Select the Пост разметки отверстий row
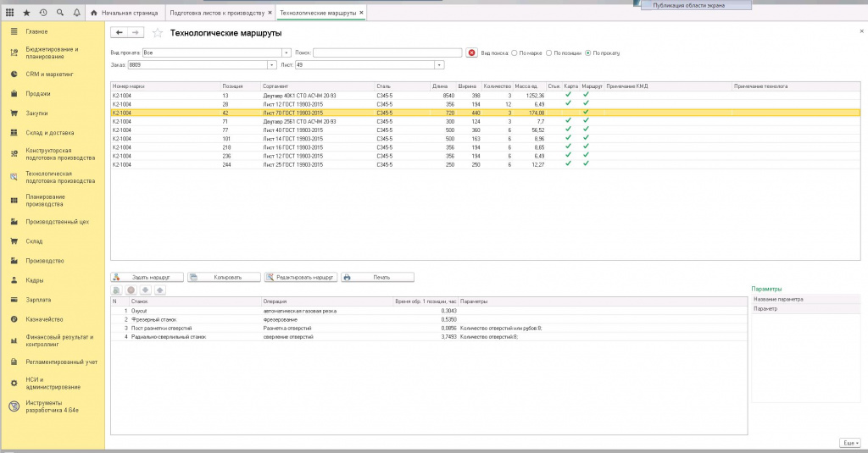Screen dimensions: 868x453 (429, 328)
